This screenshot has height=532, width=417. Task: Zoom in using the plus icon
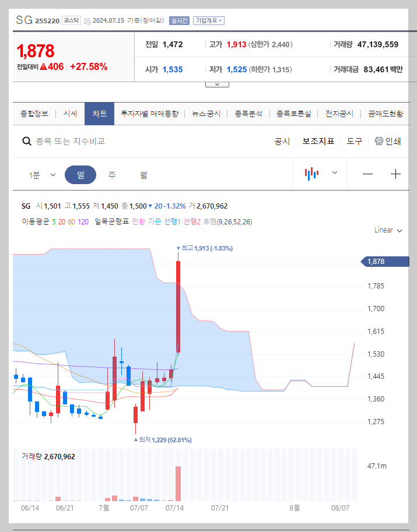[396, 173]
